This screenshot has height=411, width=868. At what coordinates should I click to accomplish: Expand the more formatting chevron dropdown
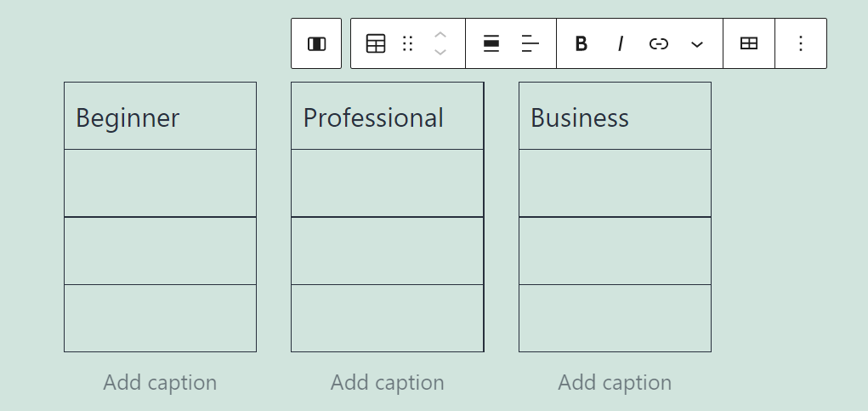[x=697, y=44]
